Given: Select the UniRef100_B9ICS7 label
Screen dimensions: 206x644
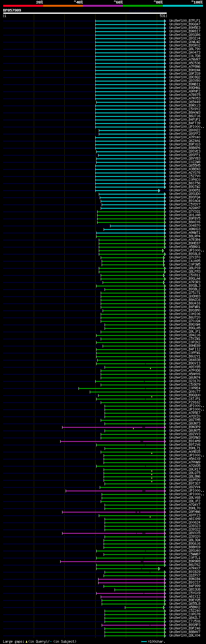Looking at the screenshot, I should click(x=185, y=582).
